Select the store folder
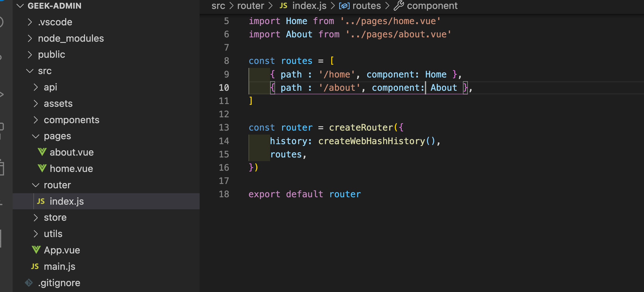 pyautogui.click(x=55, y=217)
